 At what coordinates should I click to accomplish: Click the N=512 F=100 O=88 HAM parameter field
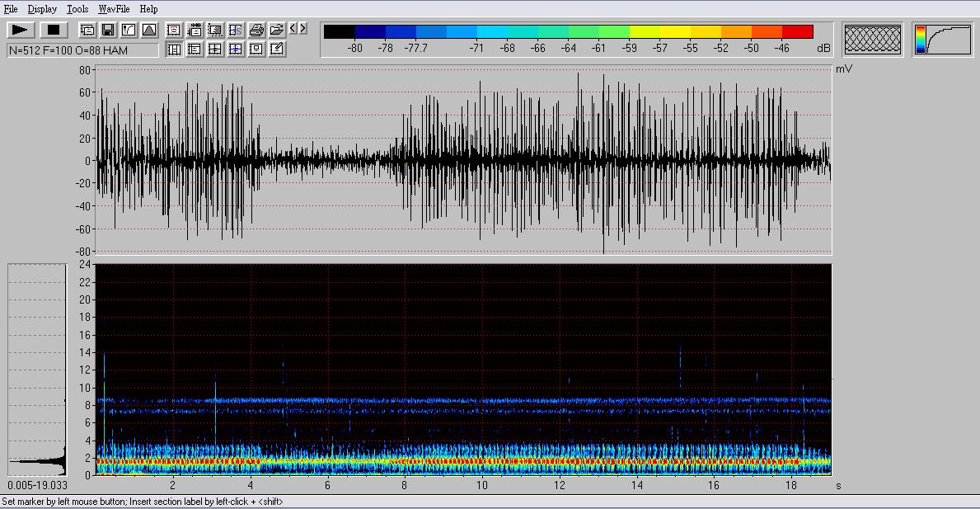(x=82, y=50)
